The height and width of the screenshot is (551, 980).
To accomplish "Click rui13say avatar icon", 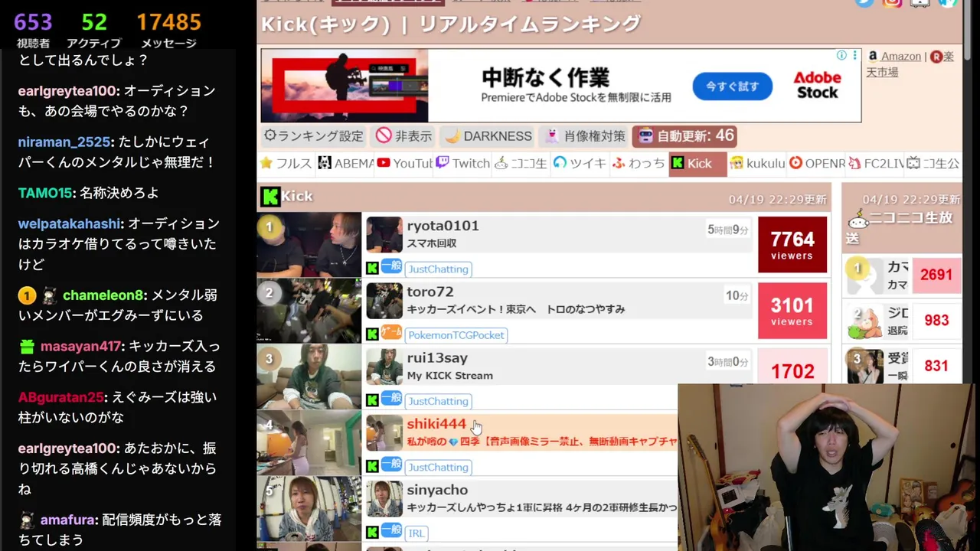I will coord(384,367).
